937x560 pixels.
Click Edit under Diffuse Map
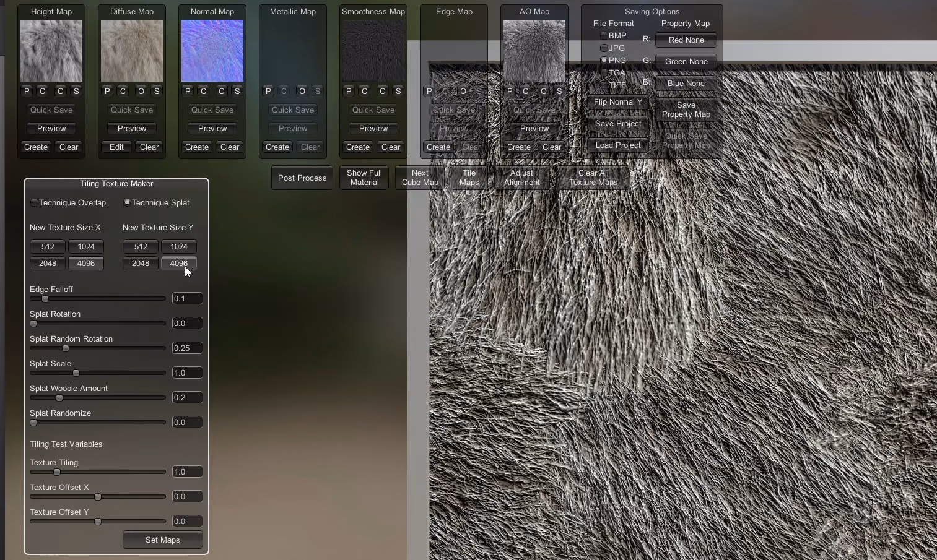tap(116, 147)
